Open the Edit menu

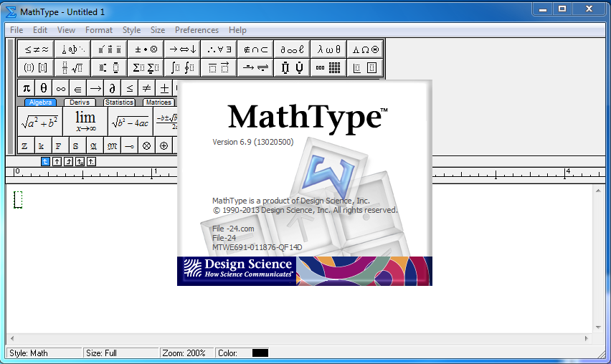(40, 30)
